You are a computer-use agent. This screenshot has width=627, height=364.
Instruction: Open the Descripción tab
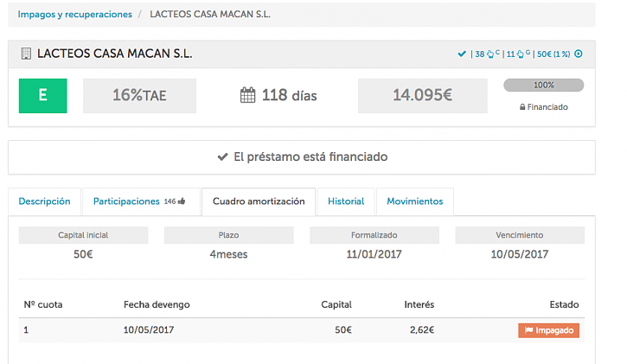point(44,201)
